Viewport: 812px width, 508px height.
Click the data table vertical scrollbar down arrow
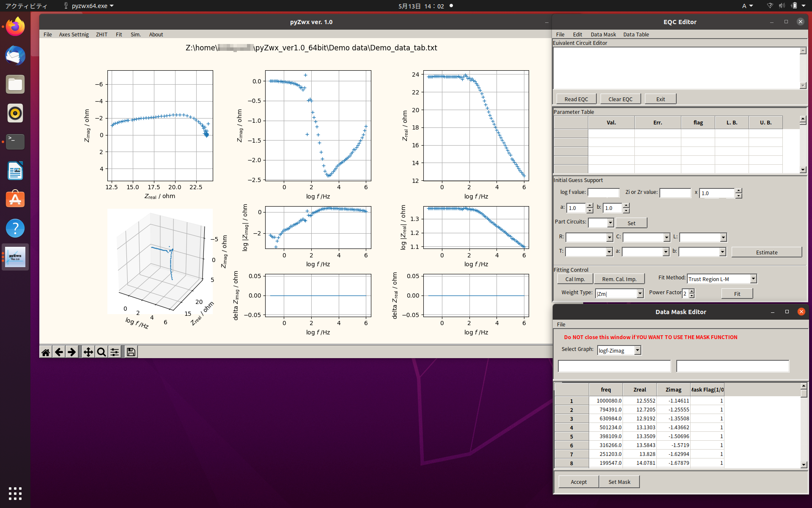pyautogui.click(x=804, y=465)
